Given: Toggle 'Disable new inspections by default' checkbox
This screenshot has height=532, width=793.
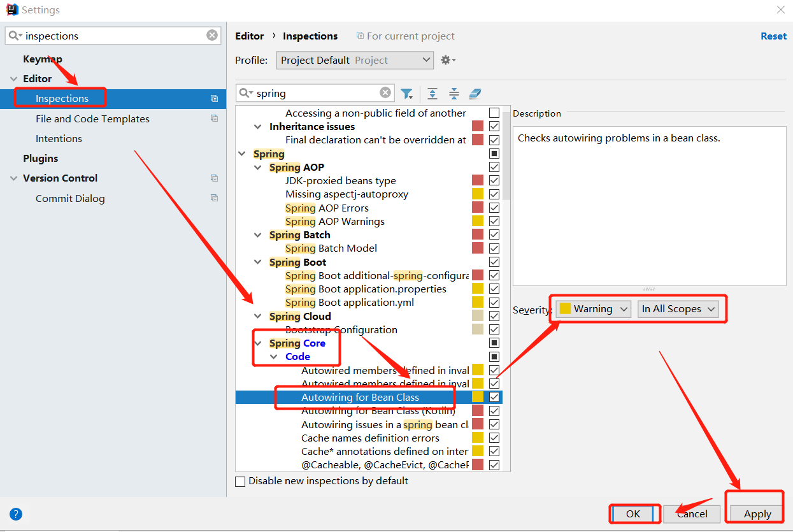Looking at the screenshot, I should click(240, 482).
